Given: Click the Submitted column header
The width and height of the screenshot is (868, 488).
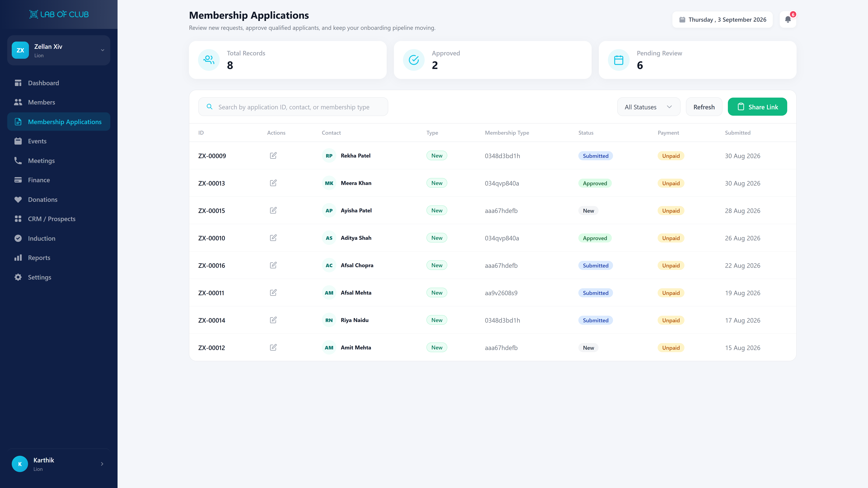Looking at the screenshot, I should [x=738, y=133].
